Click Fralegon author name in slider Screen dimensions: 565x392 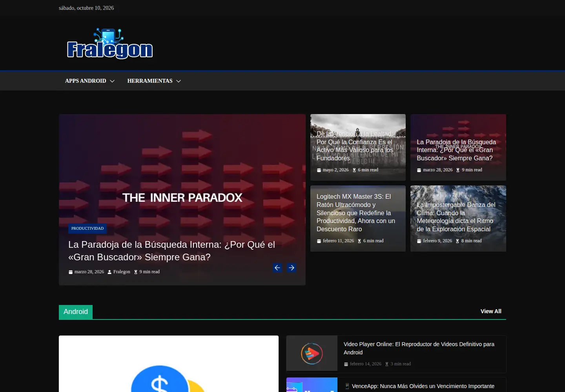(x=122, y=272)
